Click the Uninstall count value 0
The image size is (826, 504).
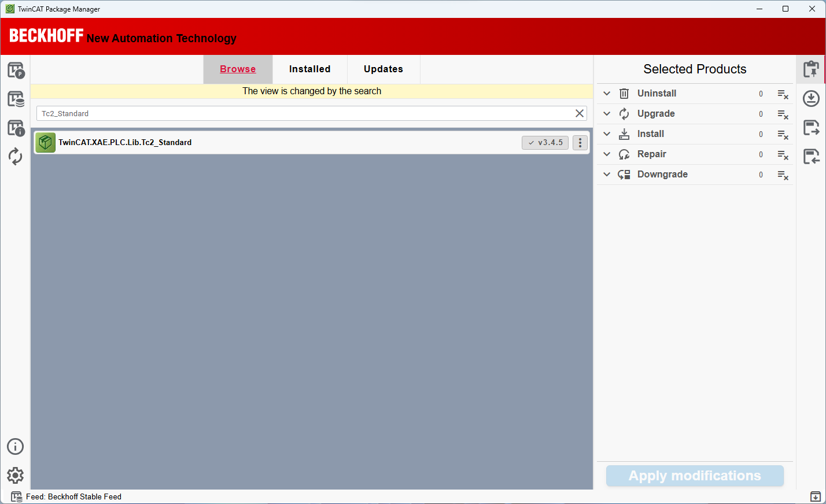click(761, 94)
